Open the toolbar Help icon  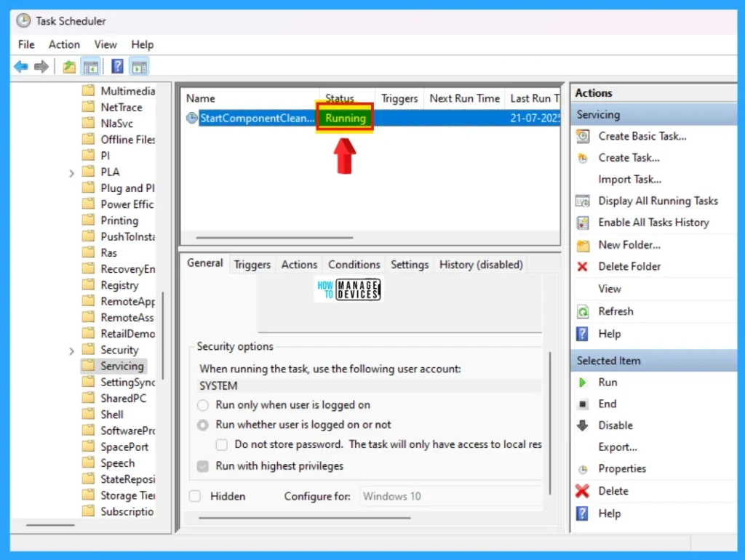[x=117, y=66]
